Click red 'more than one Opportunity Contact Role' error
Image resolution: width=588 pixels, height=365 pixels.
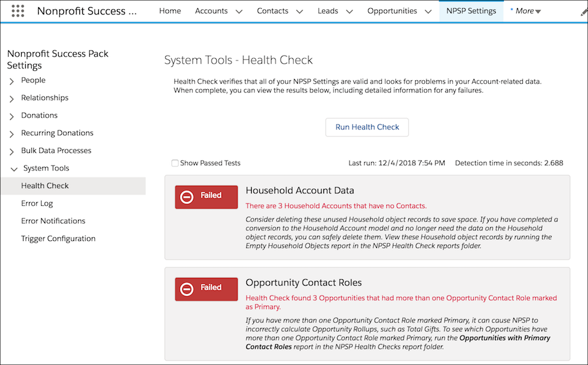coord(401,302)
